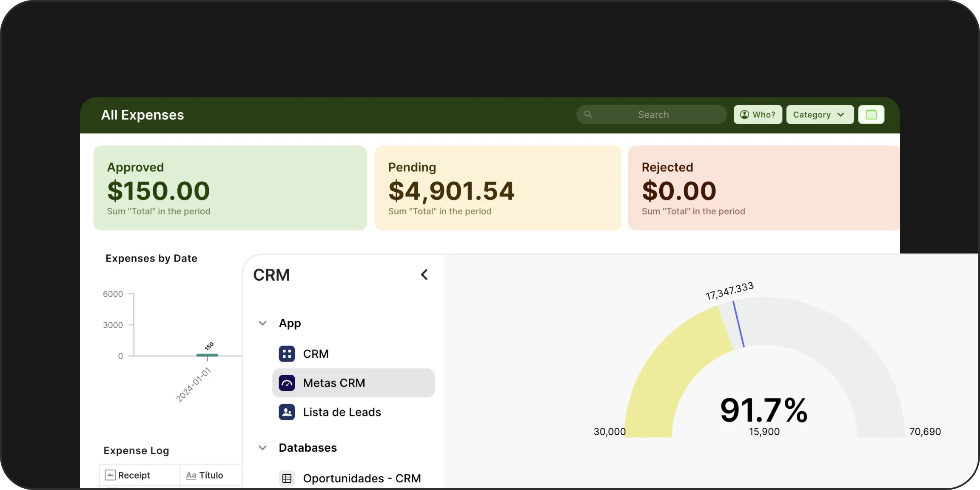Click the Who? filter button
Screen dimensions: 980x490
[x=757, y=114]
